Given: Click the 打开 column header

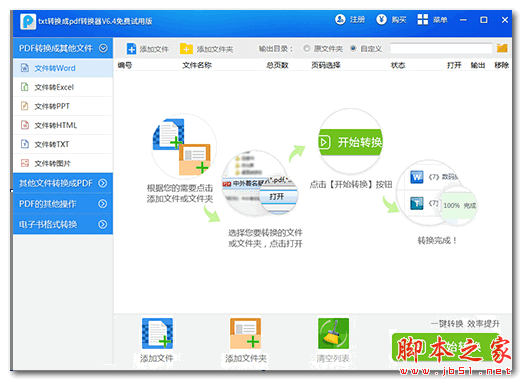Looking at the screenshot, I should click(x=454, y=65).
